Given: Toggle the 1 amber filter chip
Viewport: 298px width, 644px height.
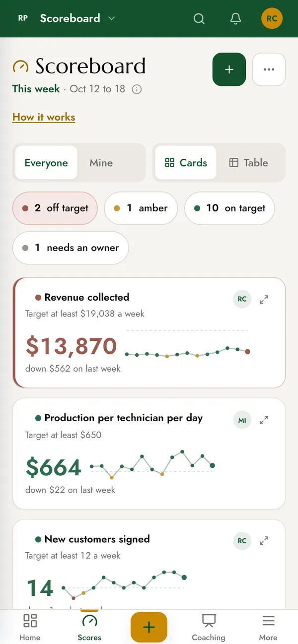Looking at the screenshot, I should coord(141,208).
